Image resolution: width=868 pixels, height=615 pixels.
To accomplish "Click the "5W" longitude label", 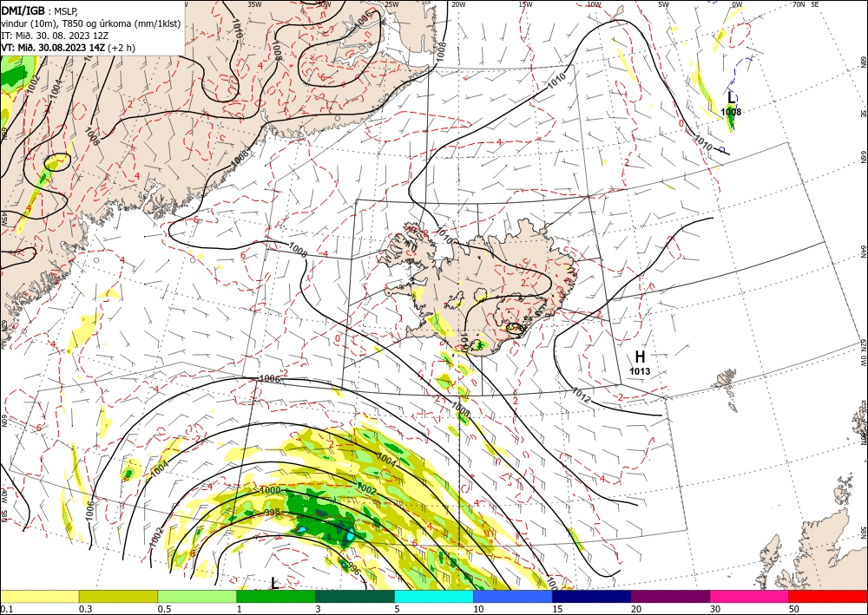I will [x=664, y=4].
